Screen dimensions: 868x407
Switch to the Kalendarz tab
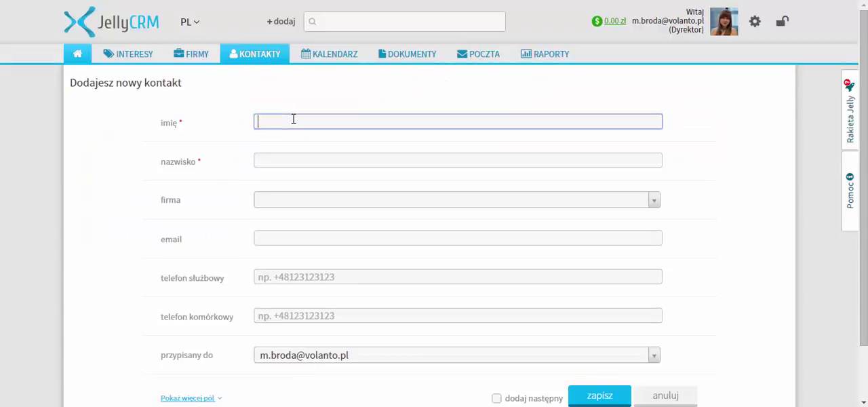click(329, 54)
